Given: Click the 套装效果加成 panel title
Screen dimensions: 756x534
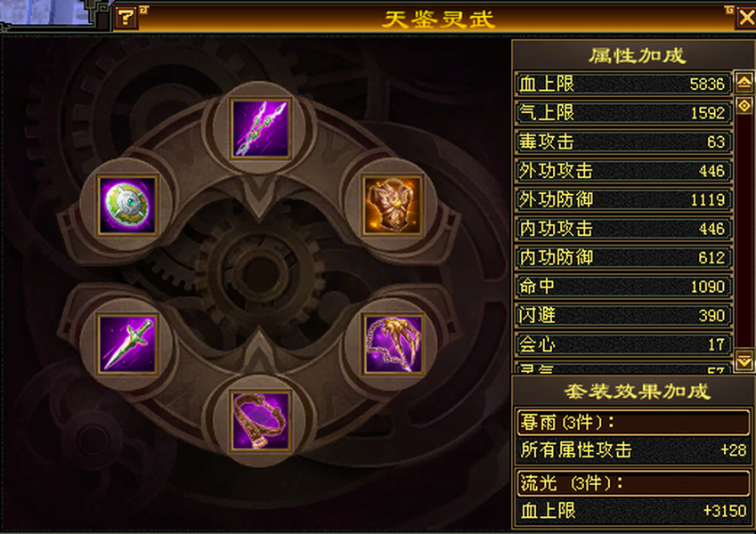Looking at the screenshot, I should [x=637, y=392].
